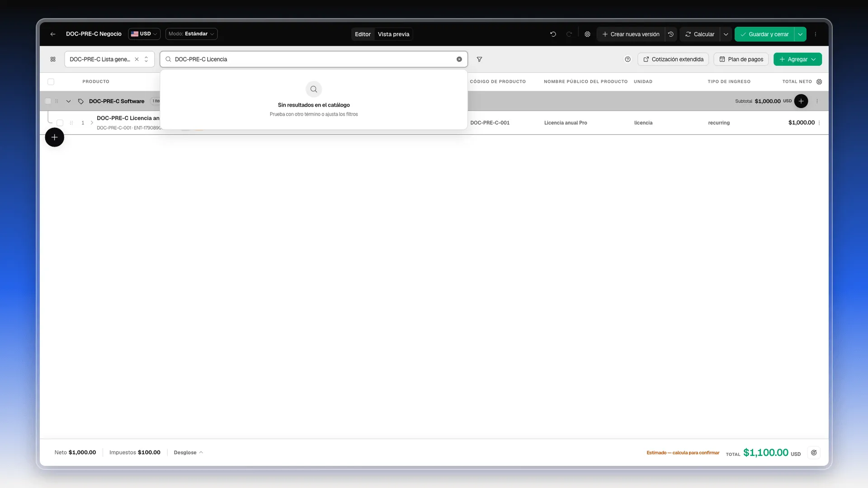Open Plan de pagos

(x=741, y=59)
